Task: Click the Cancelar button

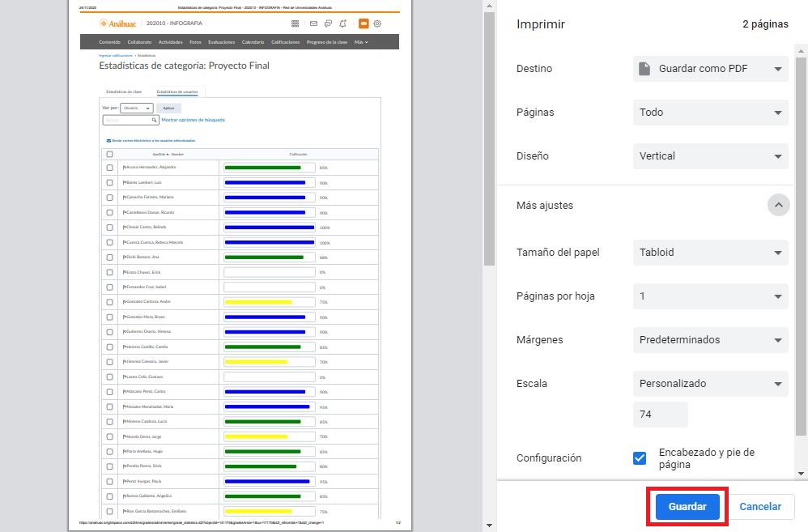Action: tap(760, 507)
